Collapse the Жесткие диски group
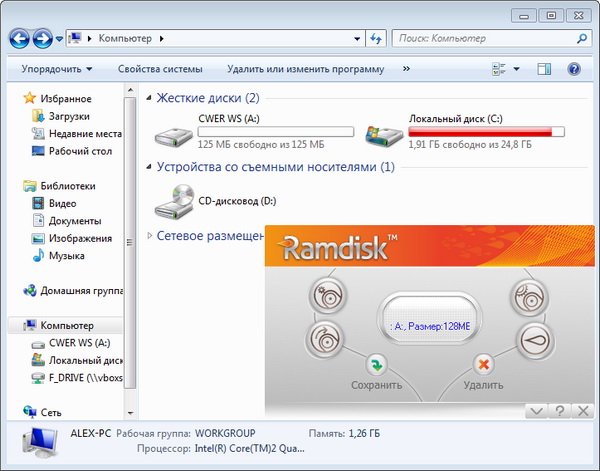 [x=148, y=98]
